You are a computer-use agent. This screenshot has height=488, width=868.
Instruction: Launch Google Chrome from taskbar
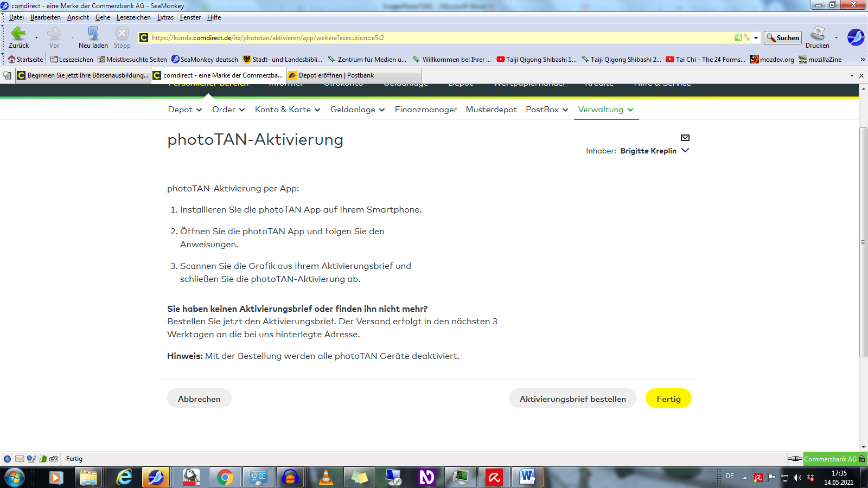tap(225, 477)
